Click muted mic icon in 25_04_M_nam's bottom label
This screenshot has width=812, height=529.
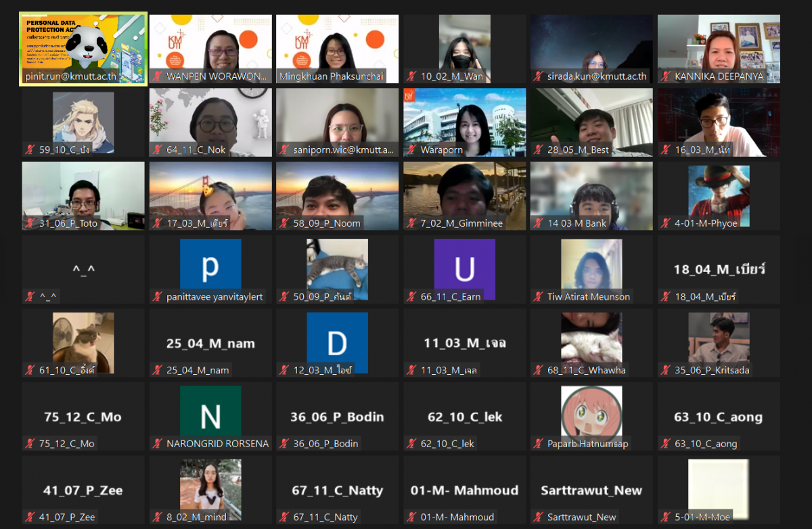[157, 370]
